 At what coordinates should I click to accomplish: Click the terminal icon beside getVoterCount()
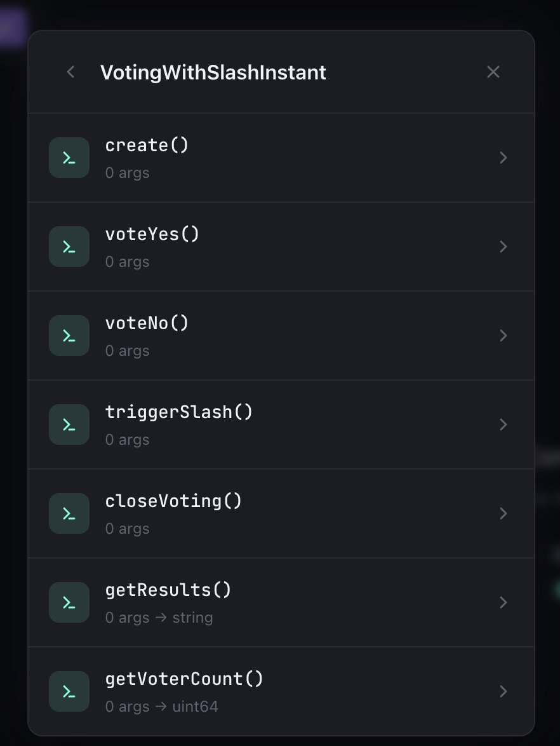pyautogui.click(x=69, y=691)
